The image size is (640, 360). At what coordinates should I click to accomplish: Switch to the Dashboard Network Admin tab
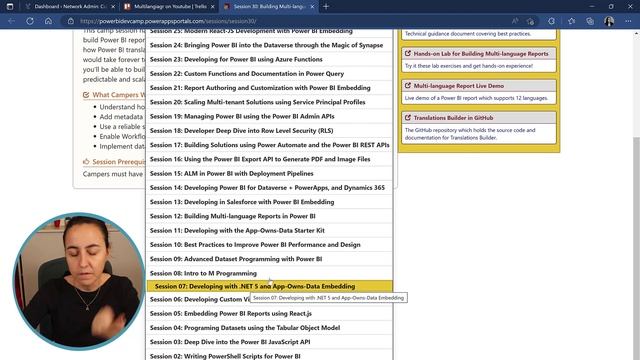point(69,7)
